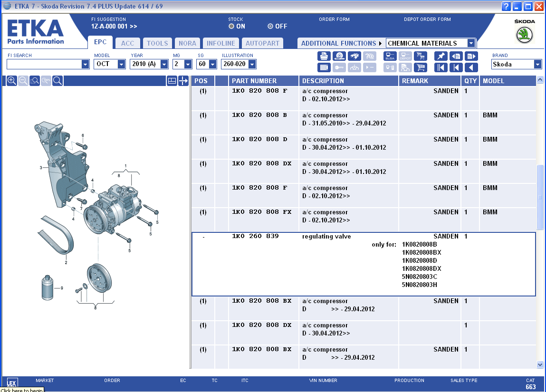Switch to the TOOLS tab
Viewport: 546px width, 392px height.
click(157, 43)
